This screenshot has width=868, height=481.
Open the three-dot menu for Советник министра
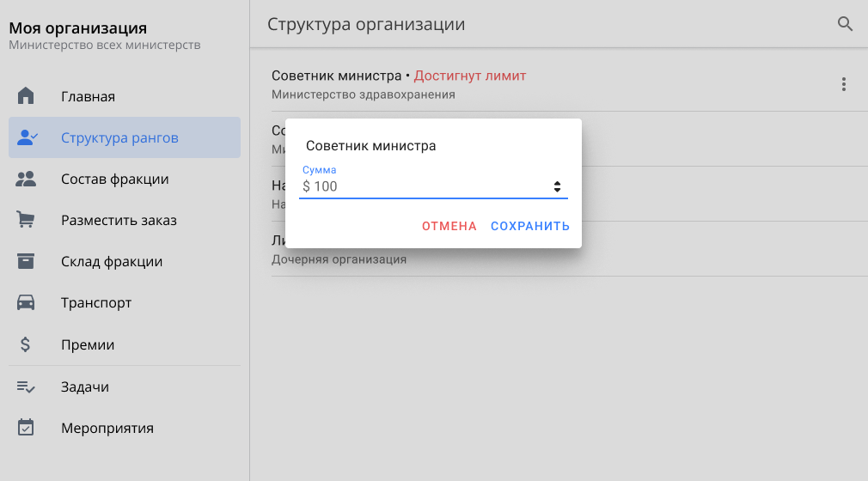[x=844, y=84]
